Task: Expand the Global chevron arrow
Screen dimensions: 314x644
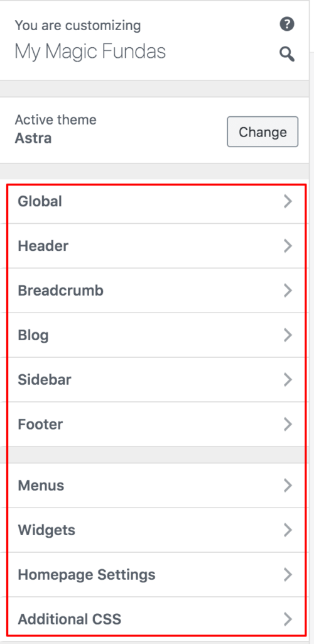Action: coord(288,202)
